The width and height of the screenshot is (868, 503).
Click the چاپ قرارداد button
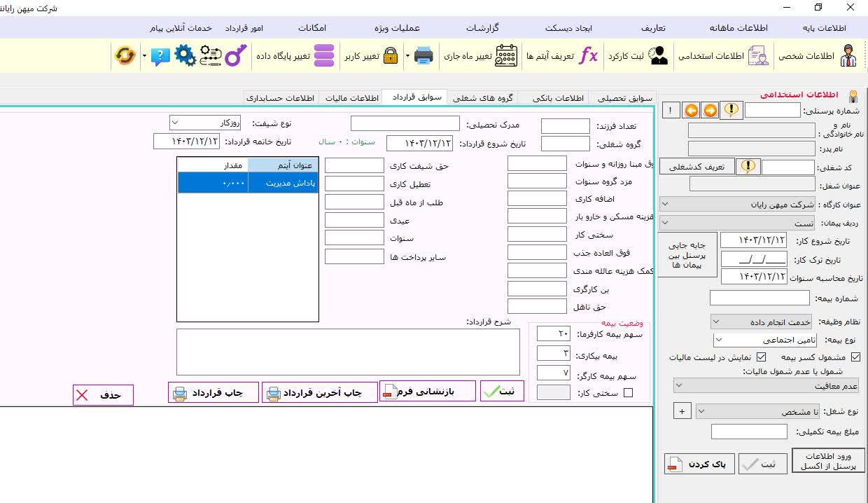tap(213, 393)
